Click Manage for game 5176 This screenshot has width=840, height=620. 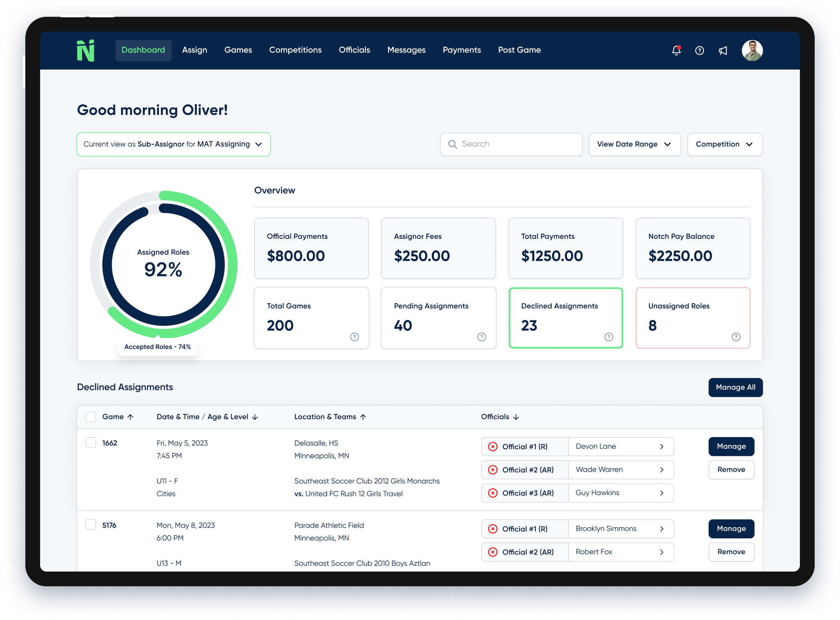[x=731, y=529]
